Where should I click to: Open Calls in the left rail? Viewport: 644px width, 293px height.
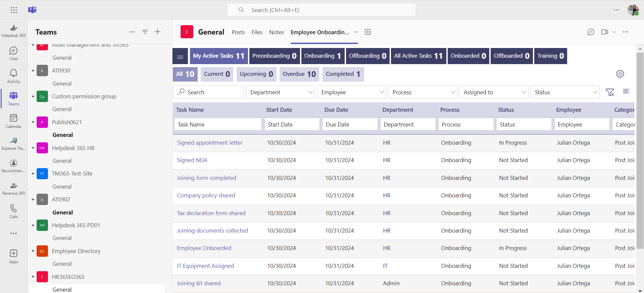(x=14, y=211)
